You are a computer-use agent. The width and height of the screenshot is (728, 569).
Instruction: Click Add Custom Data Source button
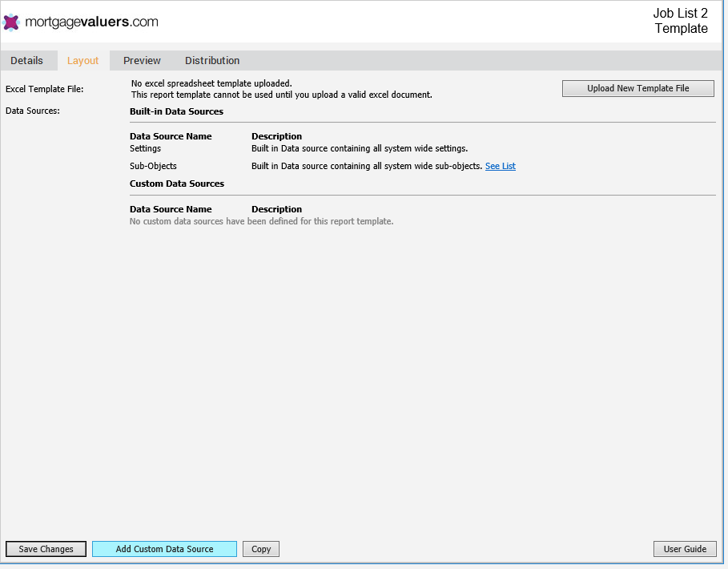pyautogui.click(x=164, y=549)
